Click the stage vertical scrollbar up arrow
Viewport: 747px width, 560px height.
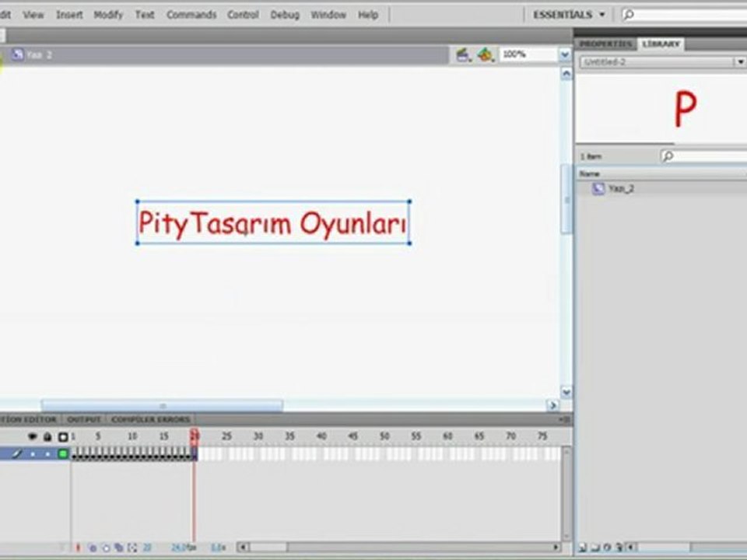(x=566, y=74)
